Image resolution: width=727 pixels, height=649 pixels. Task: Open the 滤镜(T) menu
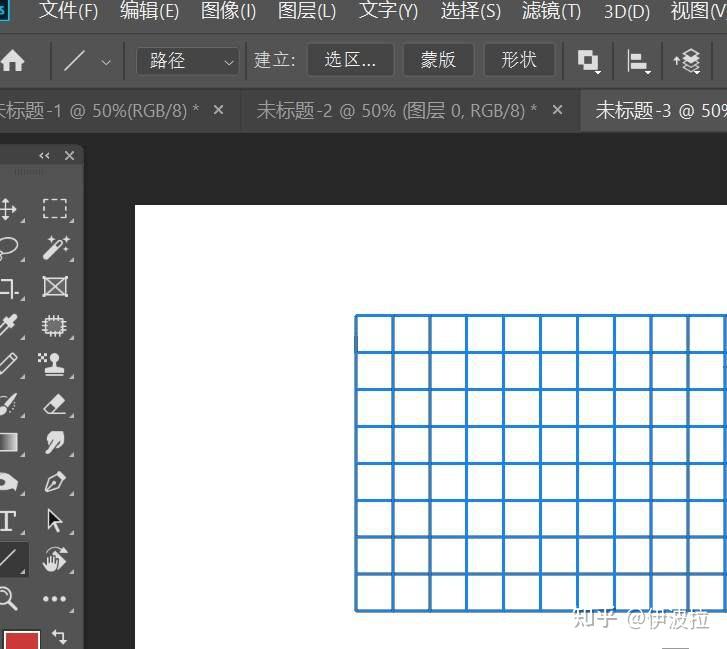click(551, 11)
